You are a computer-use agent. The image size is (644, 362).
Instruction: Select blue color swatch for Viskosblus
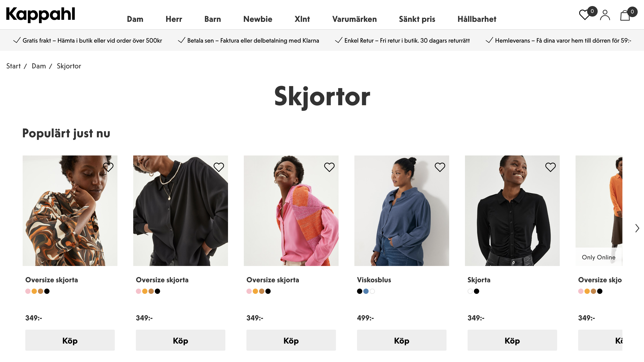[x=366, y=291]
